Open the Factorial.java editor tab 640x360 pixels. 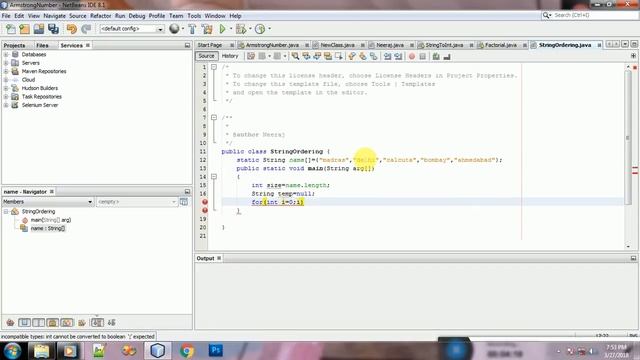pyautogui.click(x=500, y=45)
